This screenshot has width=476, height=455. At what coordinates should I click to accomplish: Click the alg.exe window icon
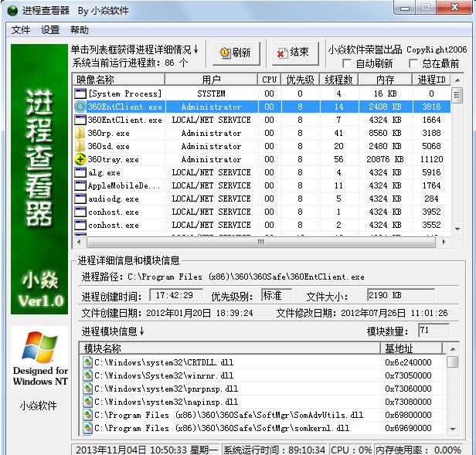[80, 172]
